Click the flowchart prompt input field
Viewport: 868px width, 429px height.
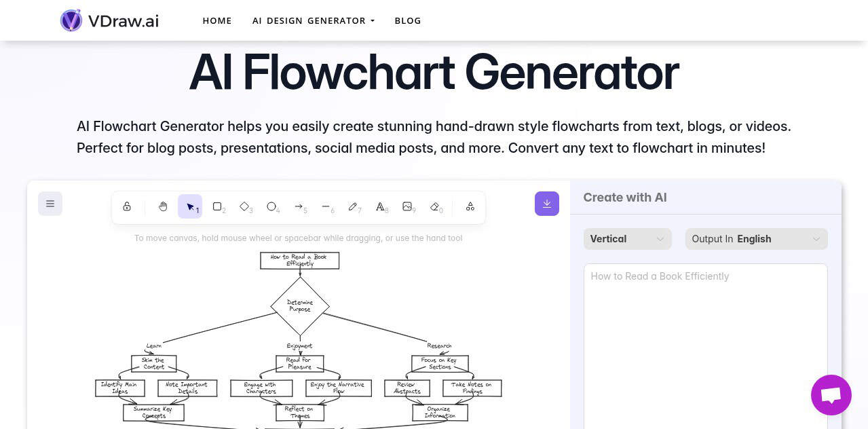pos(705,305)
